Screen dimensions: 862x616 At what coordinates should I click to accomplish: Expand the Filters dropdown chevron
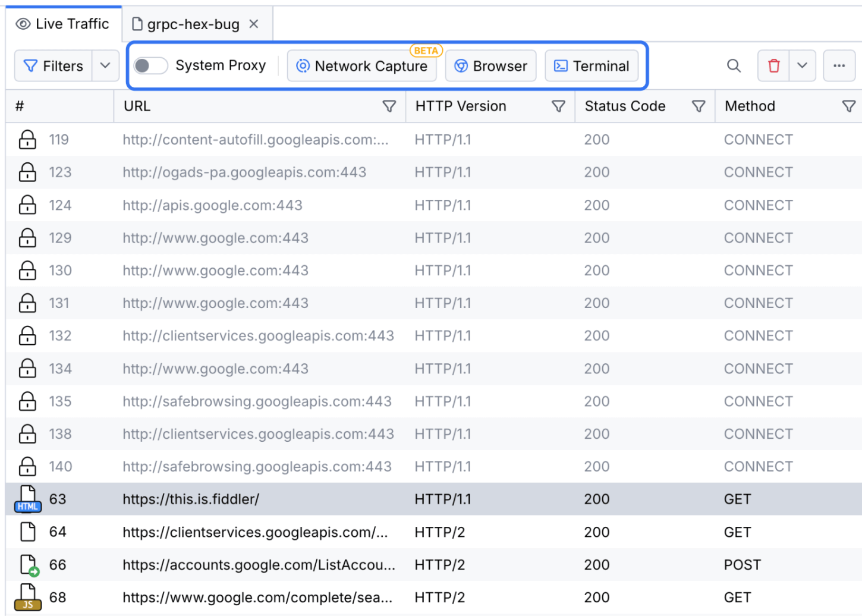coord(105,65)
